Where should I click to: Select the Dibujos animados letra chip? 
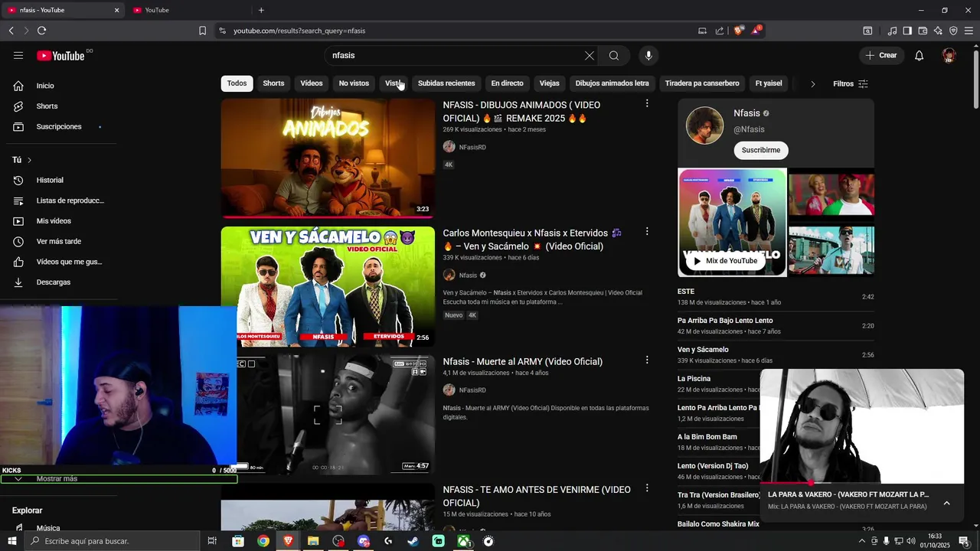pos(612,83)
